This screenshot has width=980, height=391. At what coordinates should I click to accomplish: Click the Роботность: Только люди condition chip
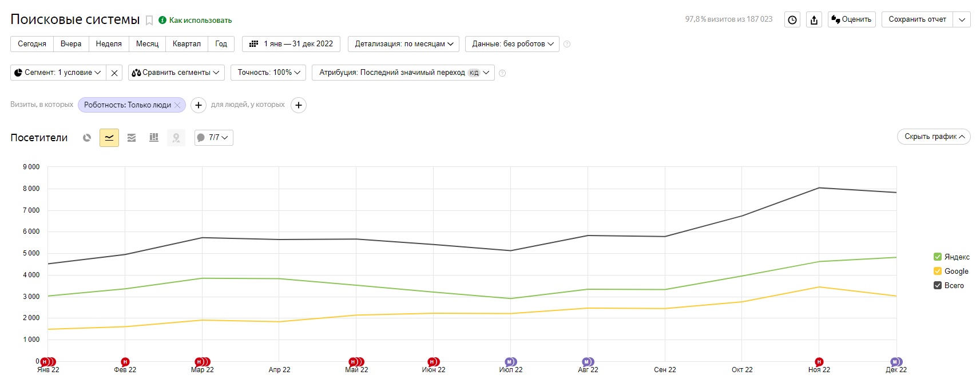[x=127, y=105]
